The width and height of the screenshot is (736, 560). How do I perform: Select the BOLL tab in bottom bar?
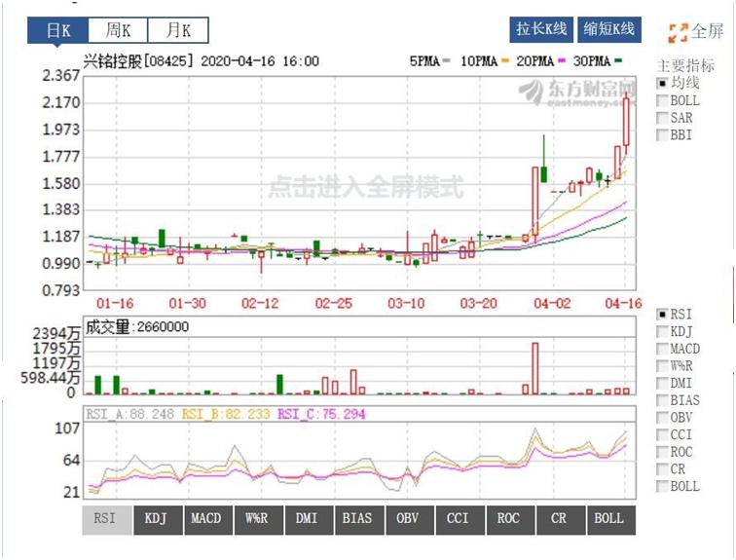click(x=611, y=520)
